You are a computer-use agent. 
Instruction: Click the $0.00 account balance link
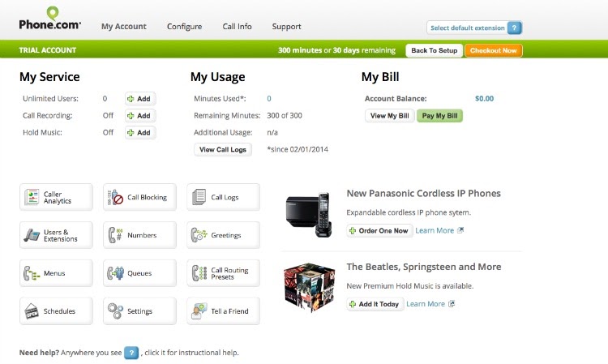click(x=484, y=99)
